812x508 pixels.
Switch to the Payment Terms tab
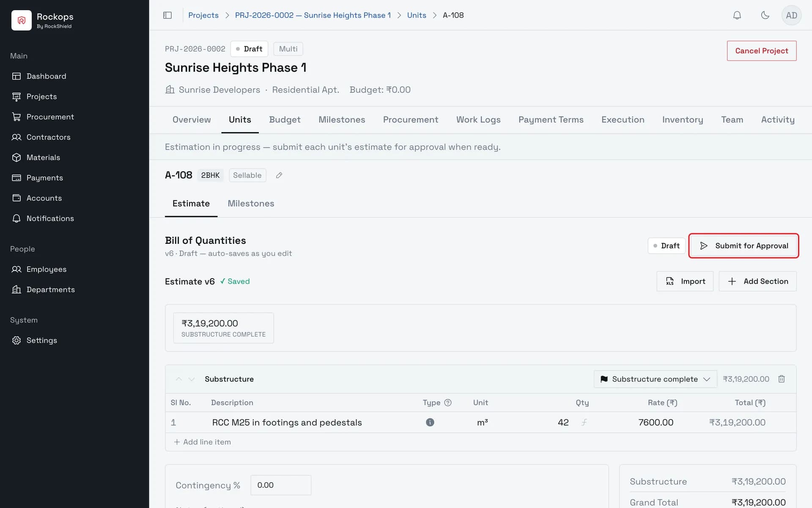pos(551,120)
